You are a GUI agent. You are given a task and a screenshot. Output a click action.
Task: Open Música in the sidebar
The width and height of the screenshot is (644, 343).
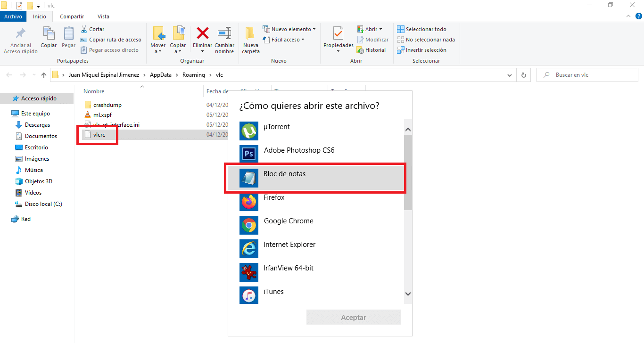tap(29, 170)
